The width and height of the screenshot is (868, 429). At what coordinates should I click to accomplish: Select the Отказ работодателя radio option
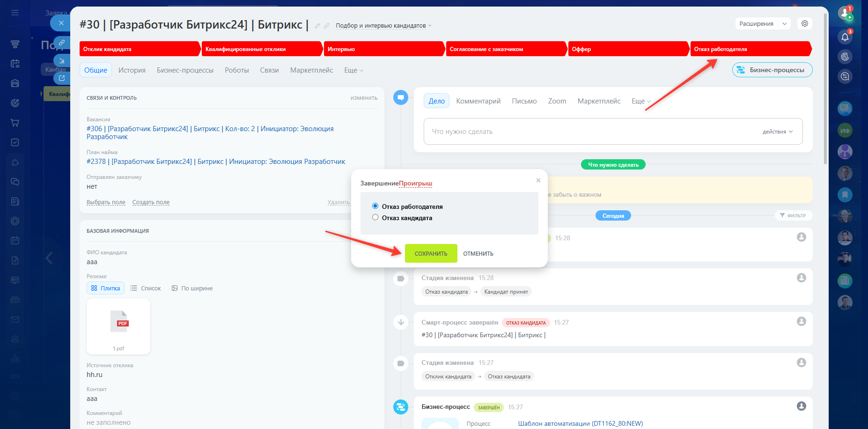[x=375, y=206]
